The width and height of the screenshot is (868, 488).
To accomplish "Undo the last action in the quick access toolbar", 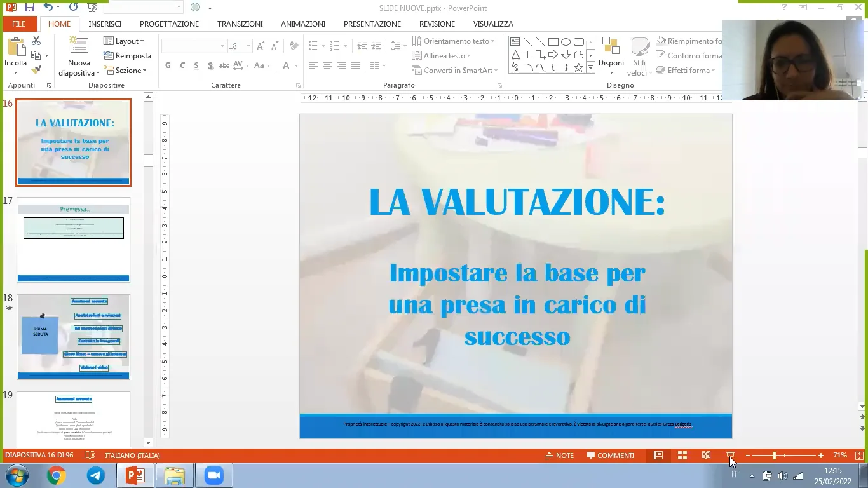I will [49, 8].
